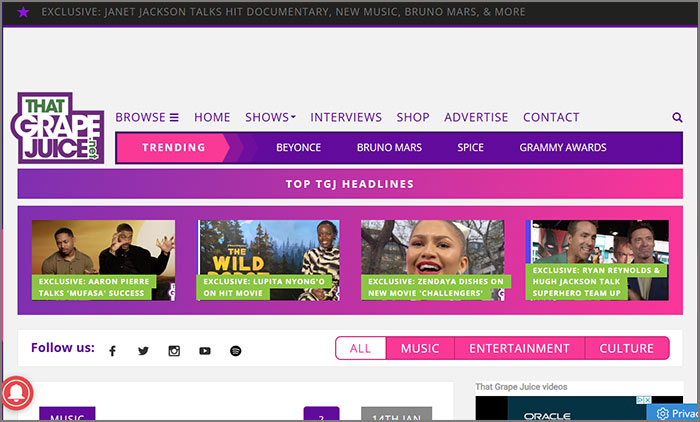This screenshot has width=700, height=422.
Task: Open the Facebook follow icon
Action: [112, 351]
